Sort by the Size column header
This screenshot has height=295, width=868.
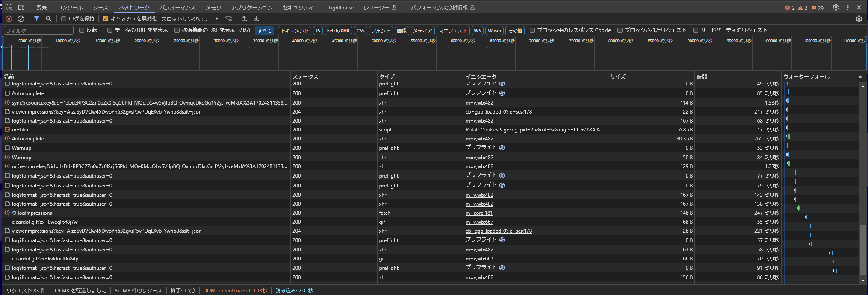(651, 76)
